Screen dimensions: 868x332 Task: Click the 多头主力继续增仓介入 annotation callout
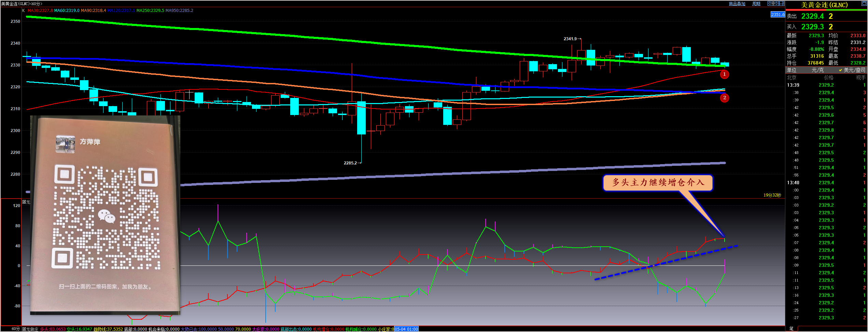pyautogui.click(x=658, y=183)
